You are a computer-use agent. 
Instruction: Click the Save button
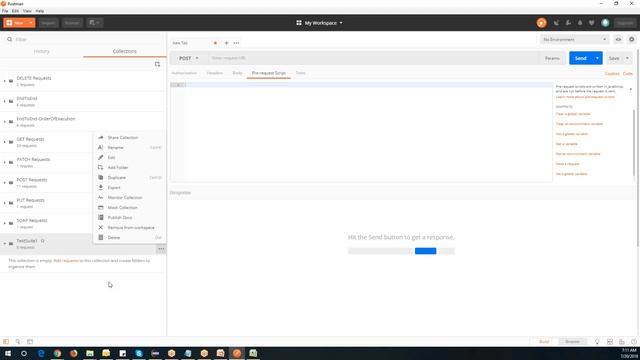pos(613,58)
